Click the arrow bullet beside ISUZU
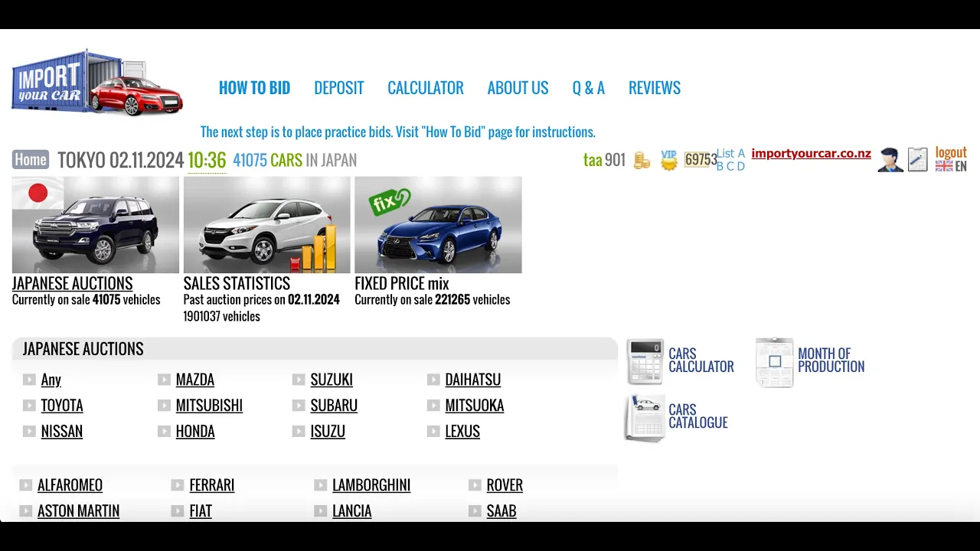Screen dimensions: 980x551 pyautogui.click(x=299, y=432)
